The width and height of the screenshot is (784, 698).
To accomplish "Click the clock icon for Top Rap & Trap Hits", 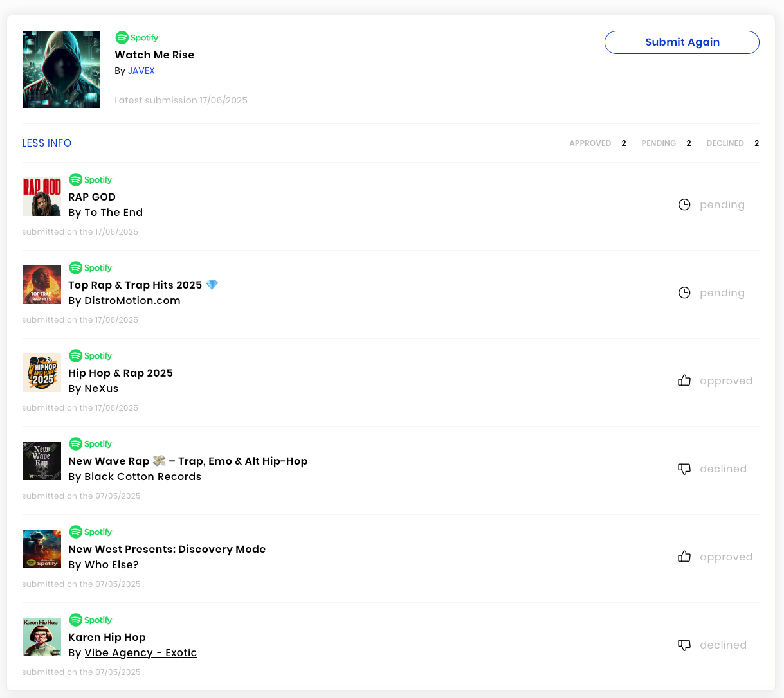I will [684, 292].
